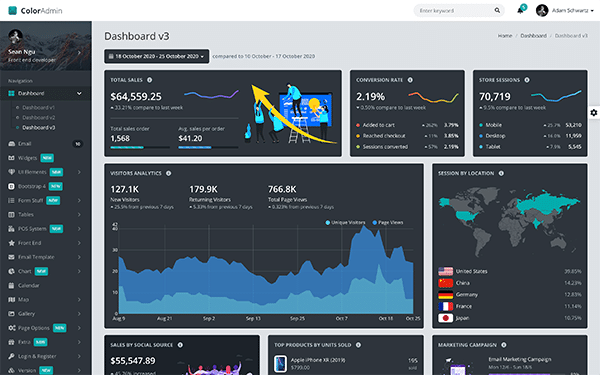Image resolution: width=600 pixels, height=375 pixels.
Task: Collapse the Dashboard menu chevron
Action: pyautogui.click(x=79, y=93)
